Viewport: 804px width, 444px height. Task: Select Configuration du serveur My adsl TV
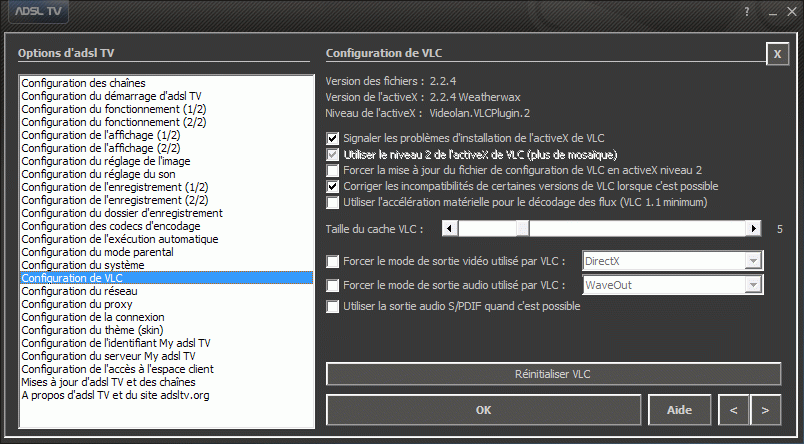(x=166, y=356)
